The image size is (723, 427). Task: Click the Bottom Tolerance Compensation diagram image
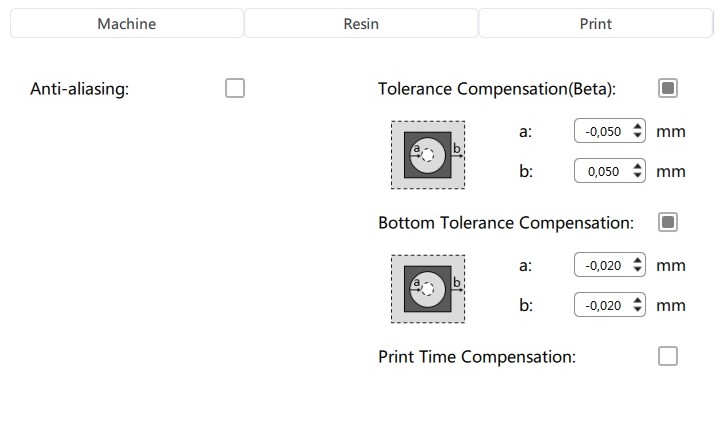(427, 288)
